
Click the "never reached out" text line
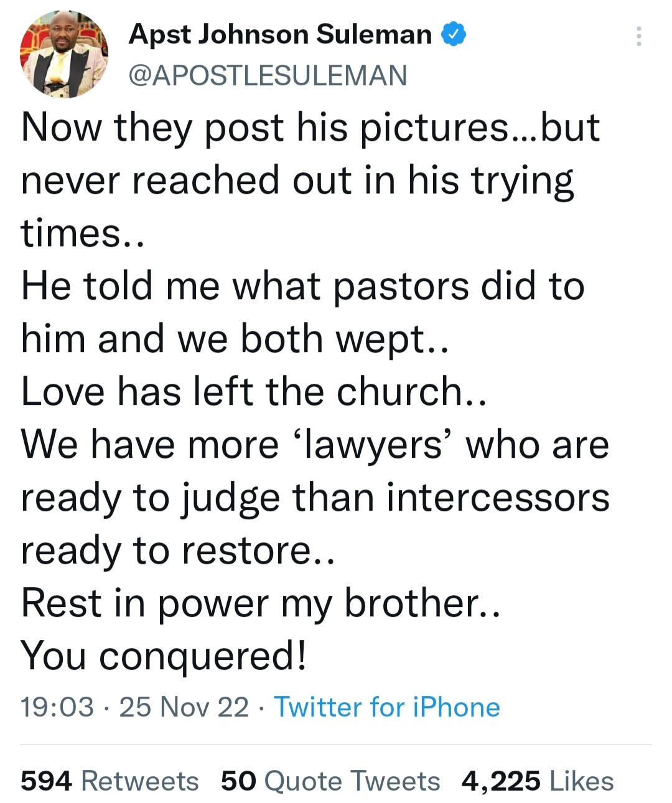click(297, 180)
